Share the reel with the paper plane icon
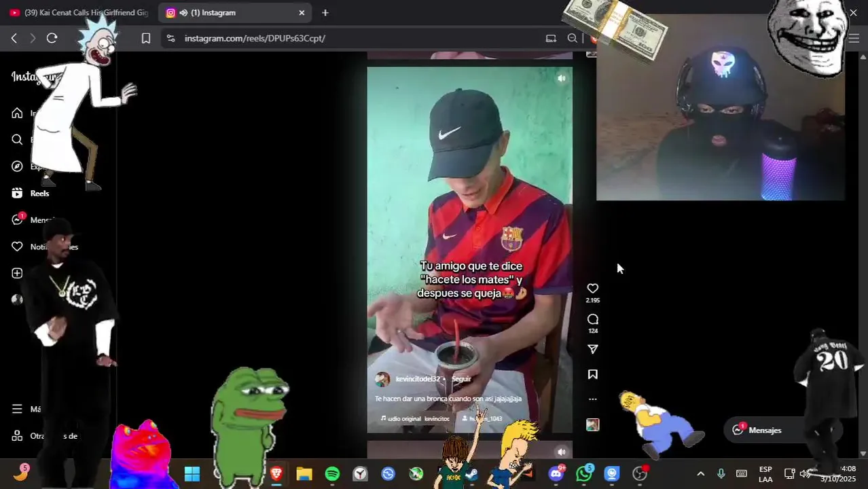This screenshot has height=489, width=868. (x=593, y=349)
